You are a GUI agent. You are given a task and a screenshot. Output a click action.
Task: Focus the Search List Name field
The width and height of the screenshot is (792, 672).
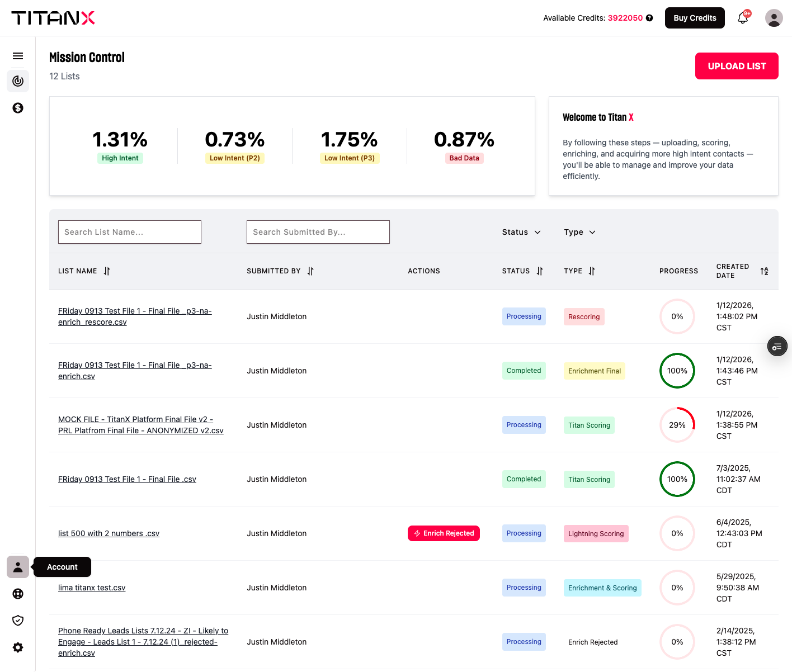(x=130, y=232)
